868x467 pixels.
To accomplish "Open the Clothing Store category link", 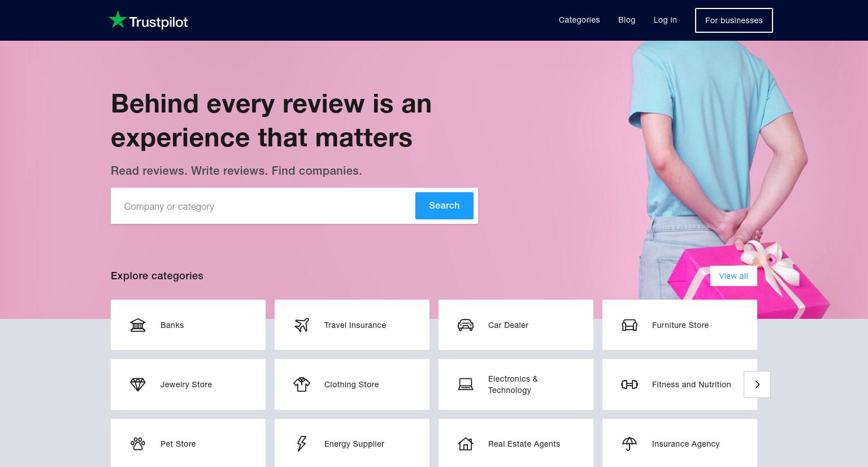I will click(x=352, y=384).
